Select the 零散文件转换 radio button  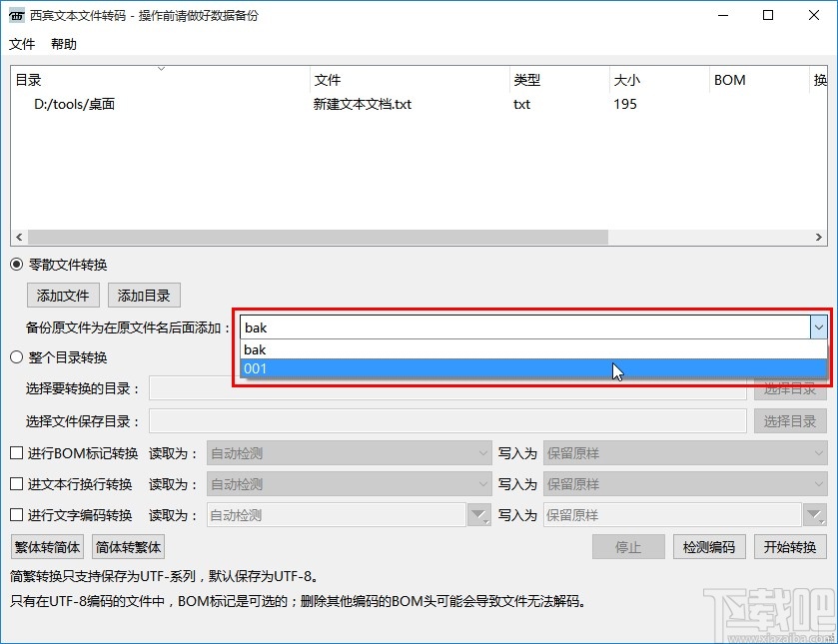tap(16, 264)
